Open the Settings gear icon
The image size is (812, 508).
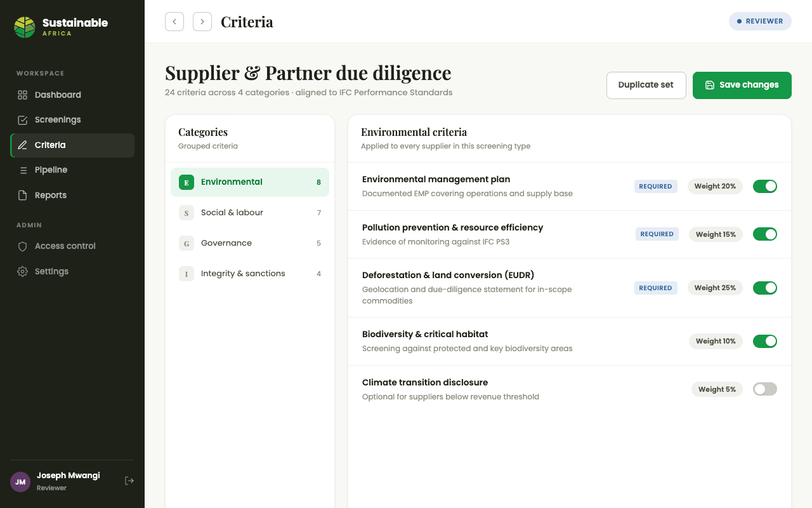click(x=22, y=272)
